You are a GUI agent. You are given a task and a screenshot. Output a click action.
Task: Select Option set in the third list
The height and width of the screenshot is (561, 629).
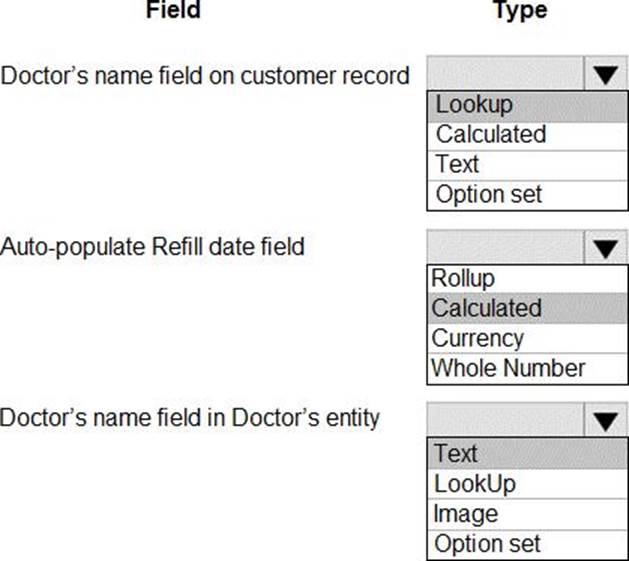[x=486, y=544]
